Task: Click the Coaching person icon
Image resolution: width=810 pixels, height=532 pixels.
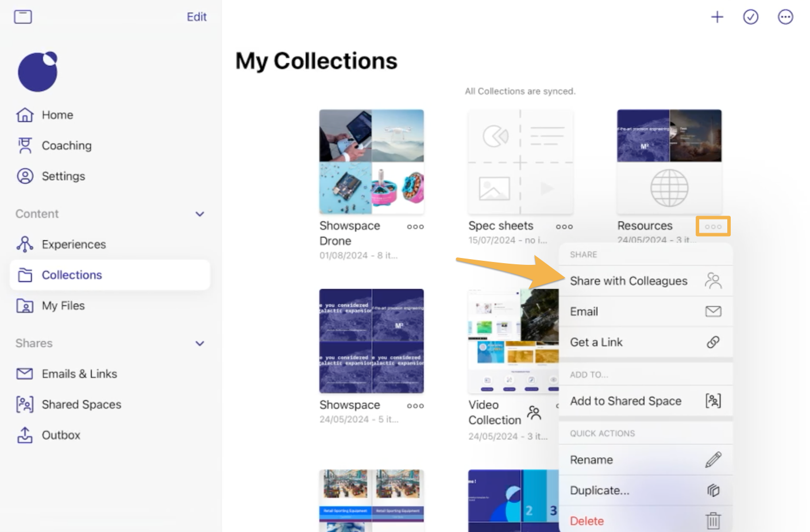Action: click(x=25, y=145)
